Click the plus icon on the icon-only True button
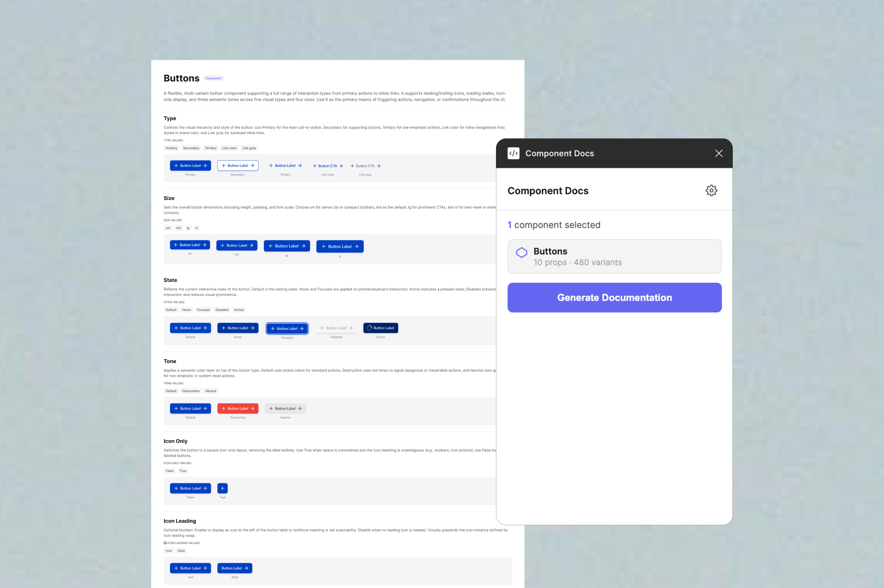The image size is (884, 588). click(x=222, y=488)
